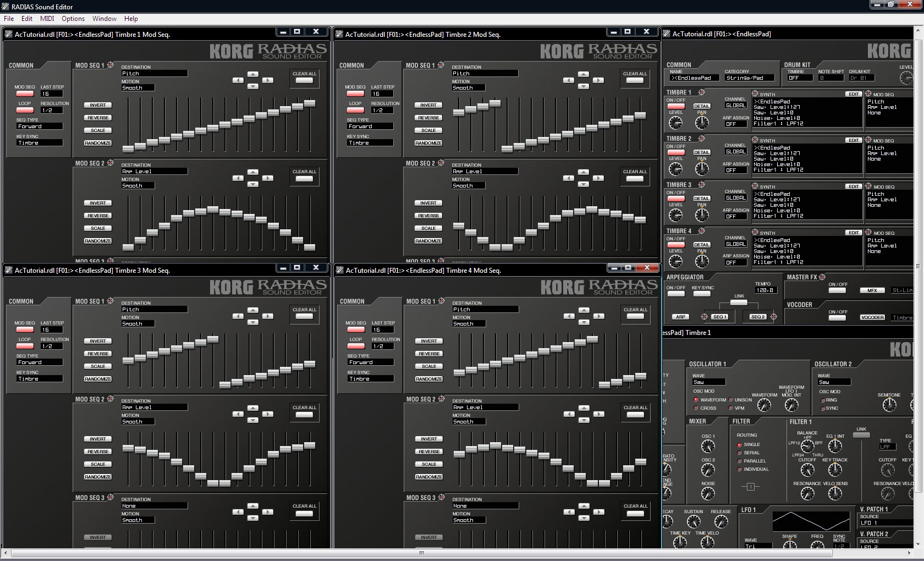
Task: Click patch NAME field showing EndlessPad
Action: 695,78
